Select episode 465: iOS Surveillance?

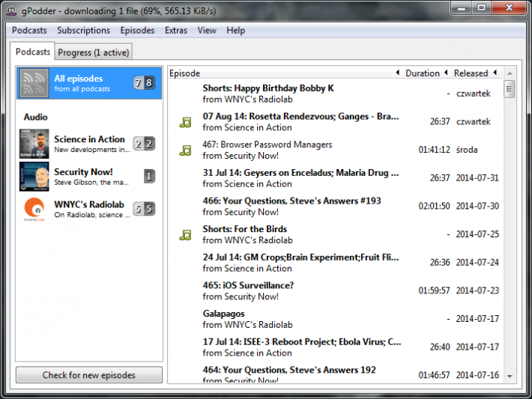(335, 290)
